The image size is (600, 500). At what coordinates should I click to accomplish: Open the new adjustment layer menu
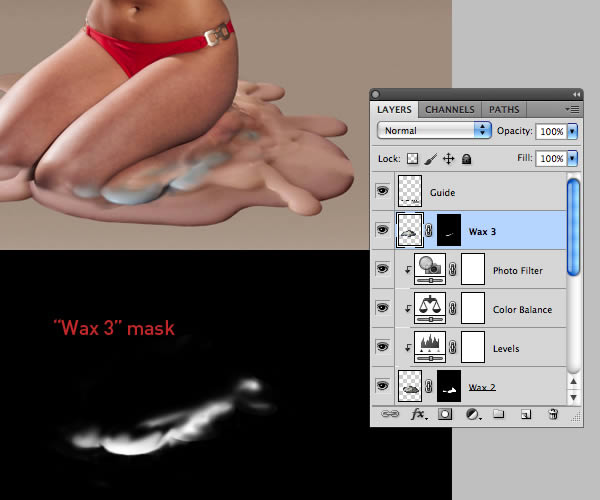pos(473,414)
